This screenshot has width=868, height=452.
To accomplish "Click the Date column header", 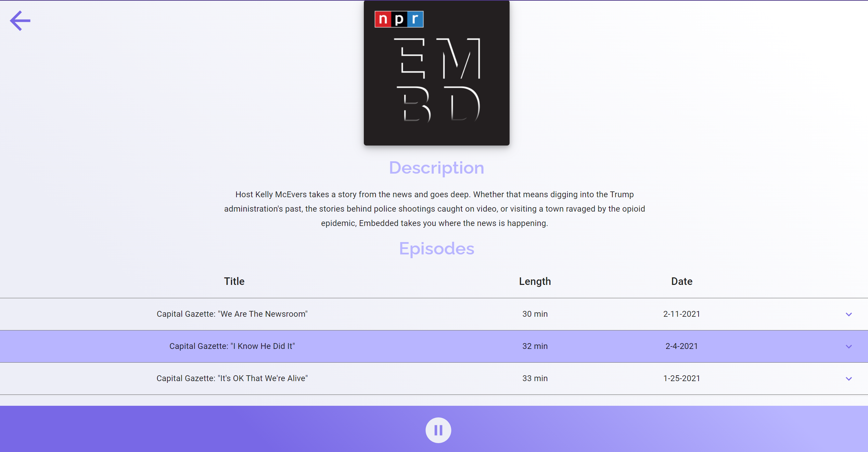I will click(682, 281).
